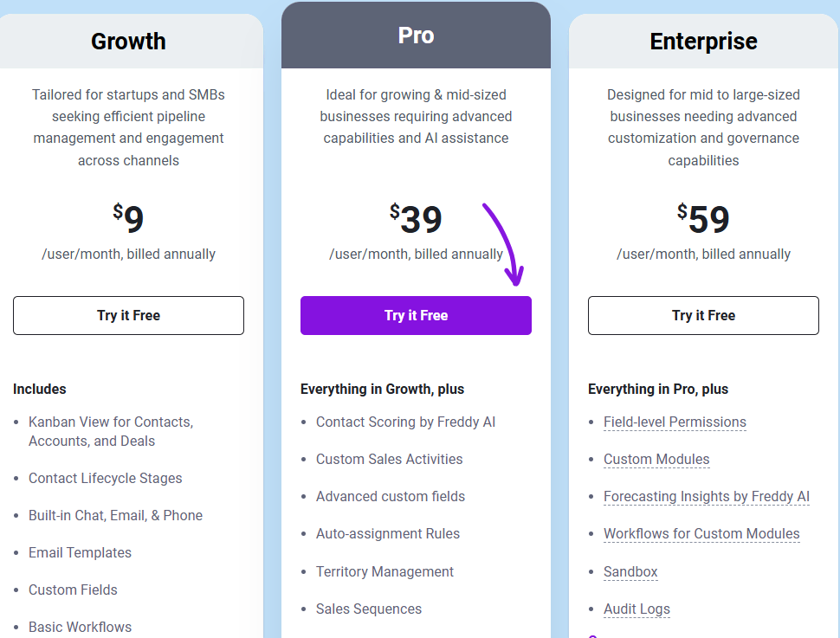Select the Growth plan header
The height and width of the screenshot is (638, 840).
128,41
